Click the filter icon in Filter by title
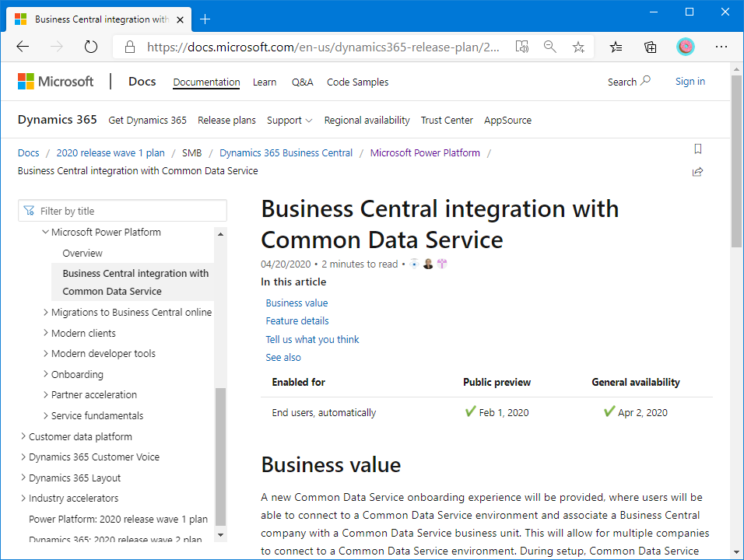Image resolution: width=744 pixels, height=560 pixels. [x=29, y=211]
